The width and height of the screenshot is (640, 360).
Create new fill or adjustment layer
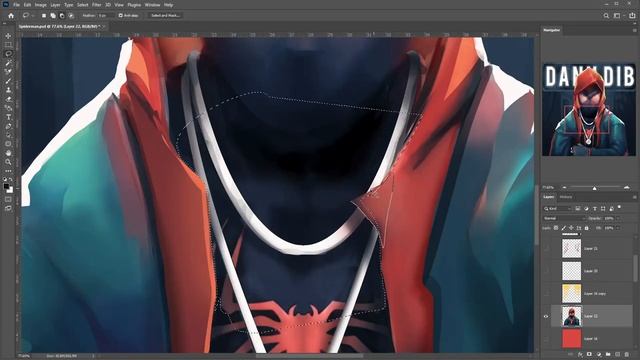point(599,355)
